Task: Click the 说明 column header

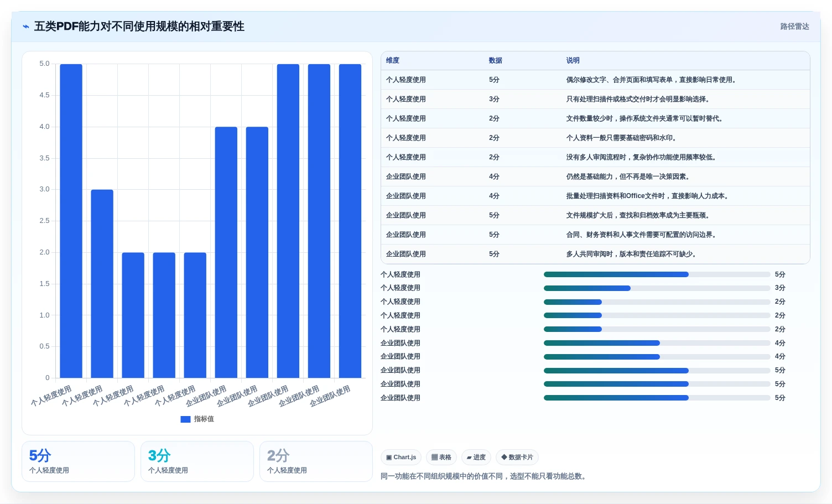Action: pos(573,60)
